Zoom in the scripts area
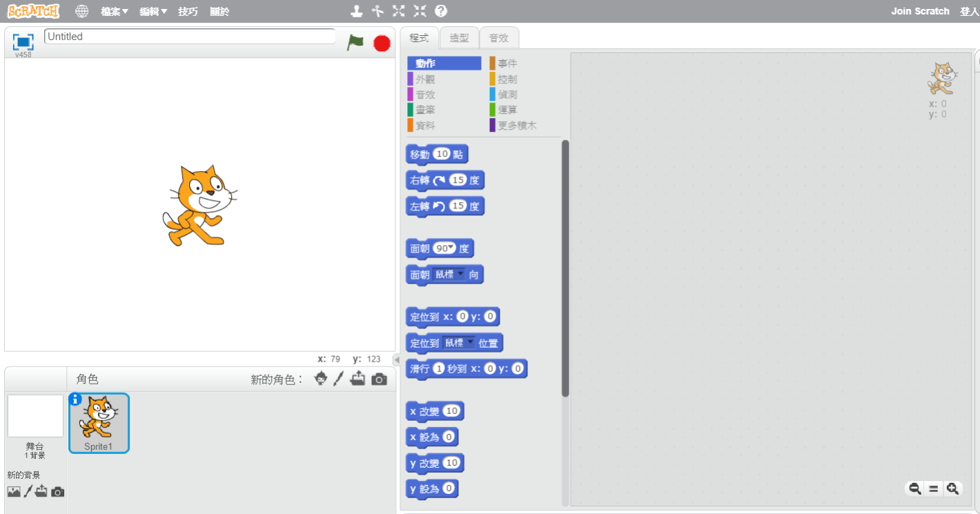Screen dimensions: 980x514 (953, 488)
